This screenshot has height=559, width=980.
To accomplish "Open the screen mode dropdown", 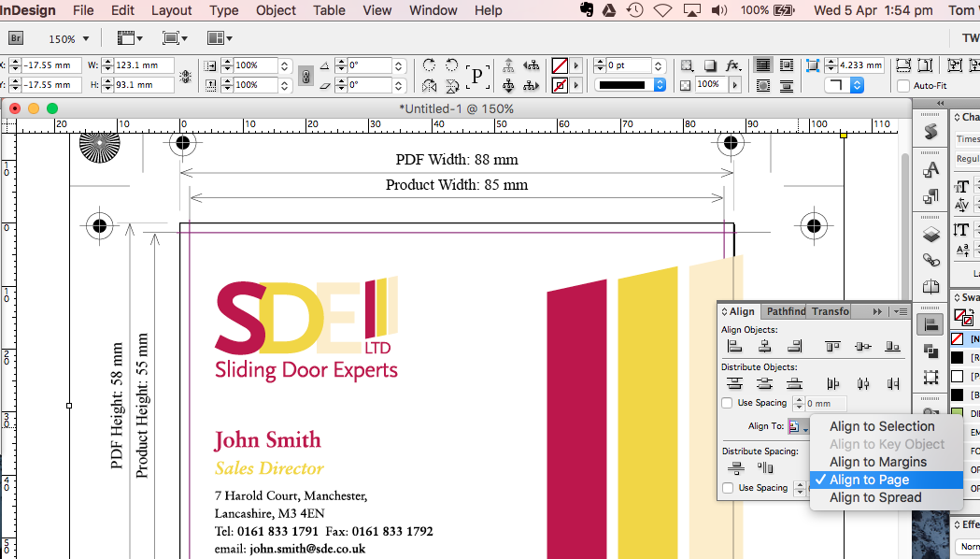I will point(175,38).
